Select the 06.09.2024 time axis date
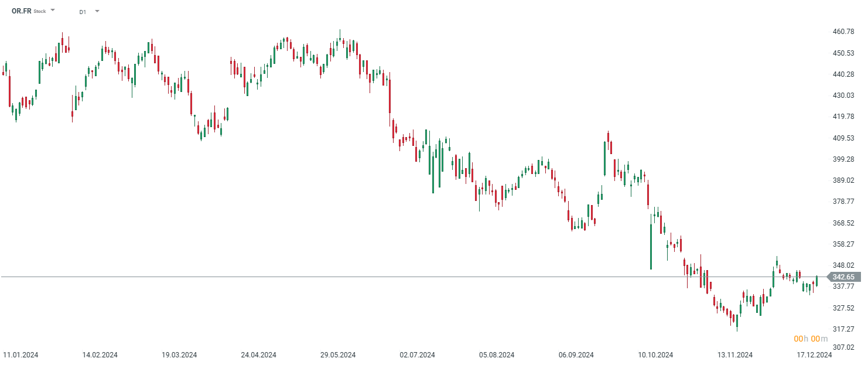This screenshot has width=868, height=365. (576, 355)
